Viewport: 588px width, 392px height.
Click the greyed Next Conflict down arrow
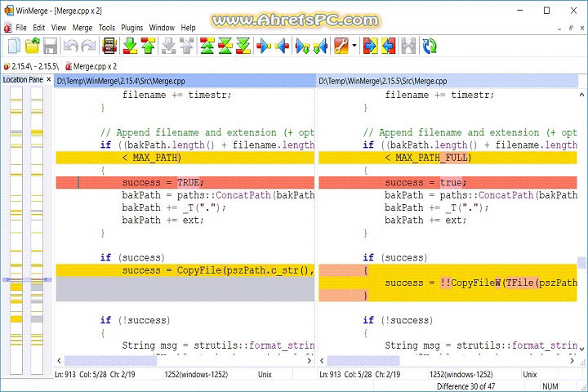click(168, 46)
